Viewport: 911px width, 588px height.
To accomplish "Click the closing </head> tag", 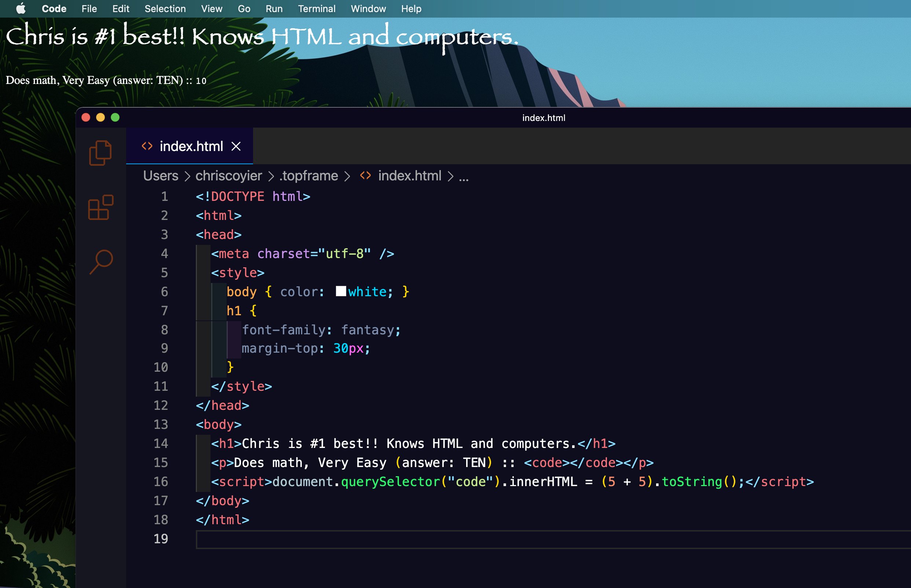I will click(x=222, y=405).
